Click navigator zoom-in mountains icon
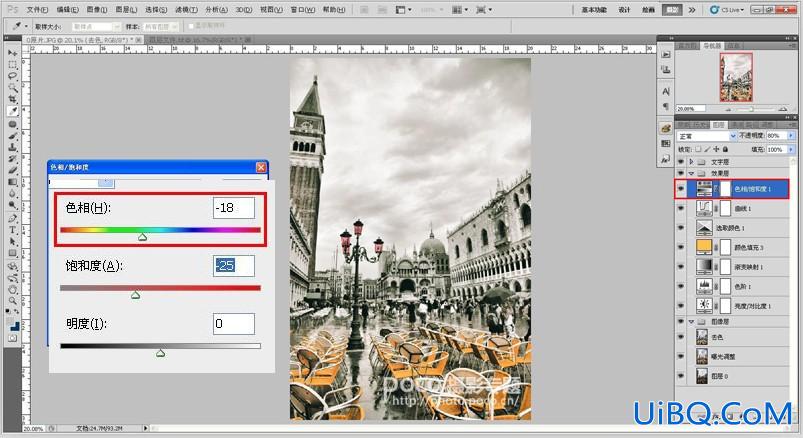 click(x=783, y=109)
